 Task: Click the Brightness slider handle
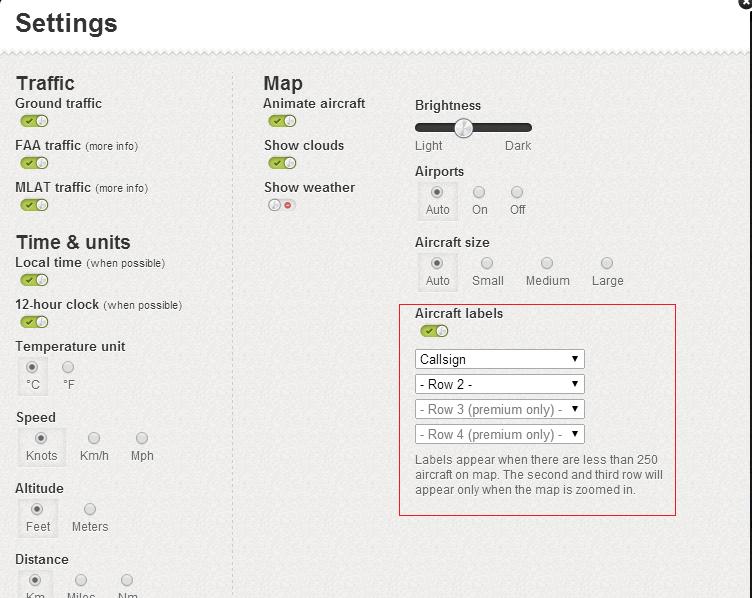463,127
